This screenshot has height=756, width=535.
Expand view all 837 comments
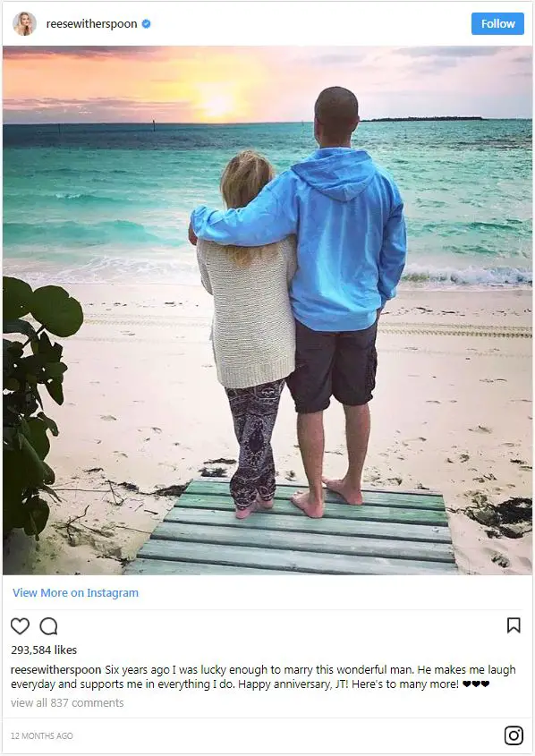tap(67, 703)
